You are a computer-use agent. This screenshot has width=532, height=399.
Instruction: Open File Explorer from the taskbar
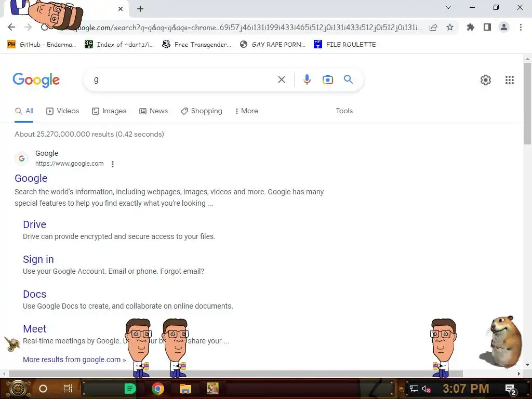pos(185,389)
